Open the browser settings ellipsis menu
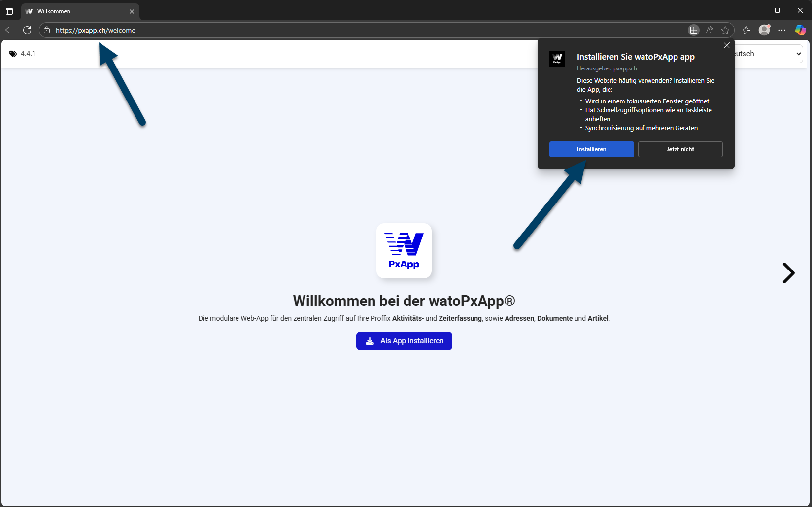 click(782, 30)
